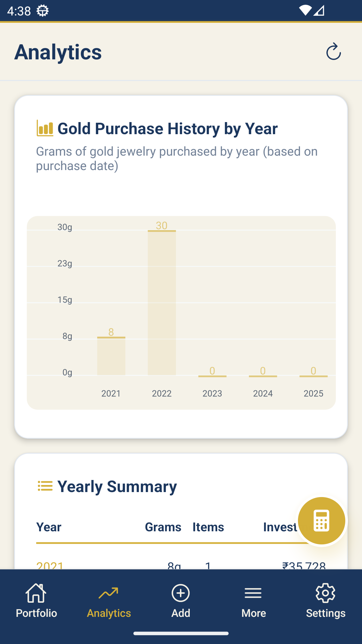362x644 pixels.
Task: Tap the 2025 year label
Action: click(313, 393)
